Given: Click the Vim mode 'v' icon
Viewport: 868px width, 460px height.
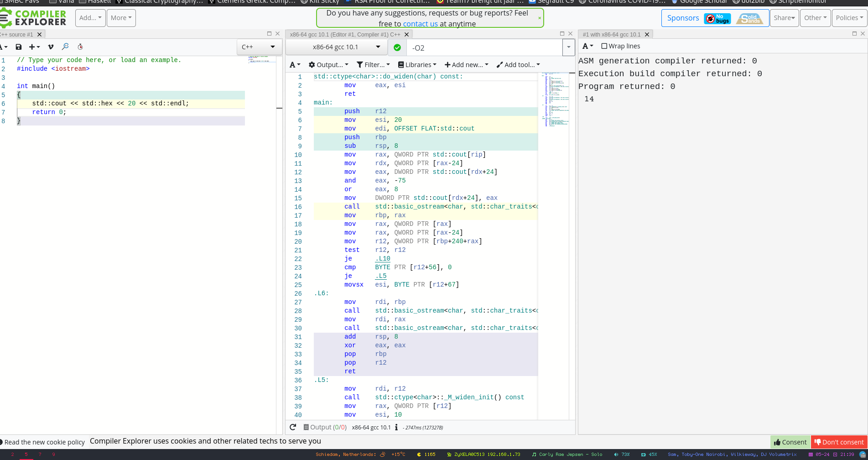Looking at the screenshot, I should click(x=51, y=47).
